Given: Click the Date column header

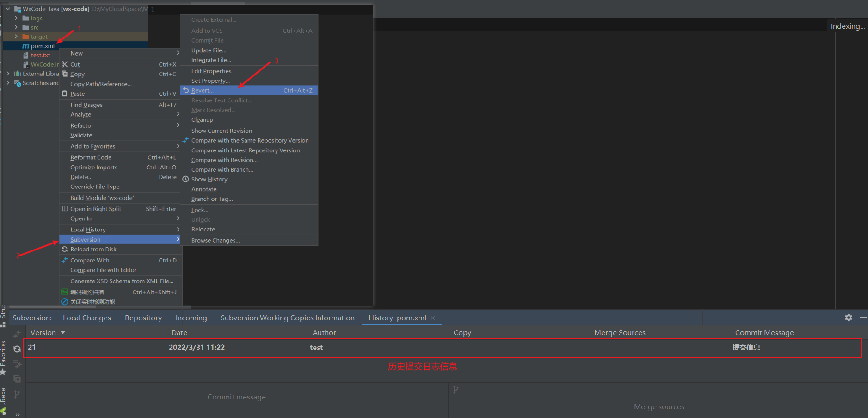Looking at the screenshot, I should click(x=237, y=332).
